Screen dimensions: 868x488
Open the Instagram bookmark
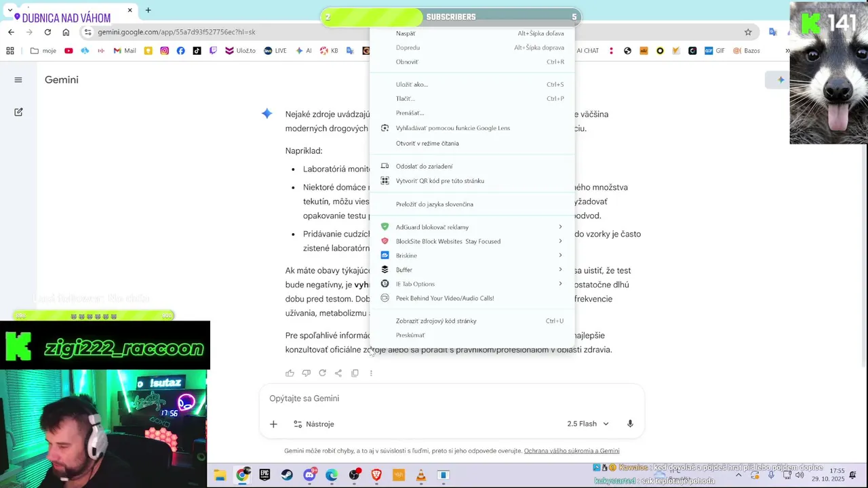[164, 51]
